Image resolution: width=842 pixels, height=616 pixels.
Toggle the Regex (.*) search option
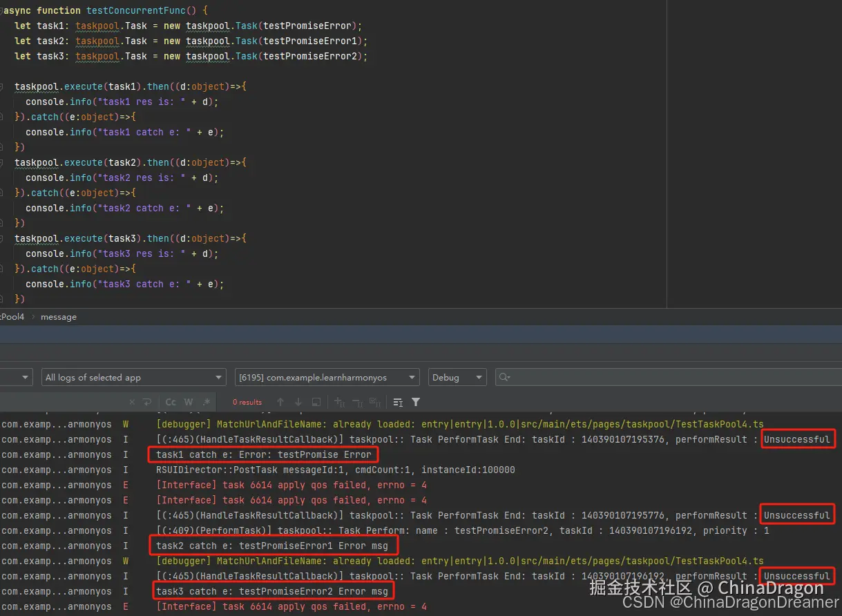[207, 402]
